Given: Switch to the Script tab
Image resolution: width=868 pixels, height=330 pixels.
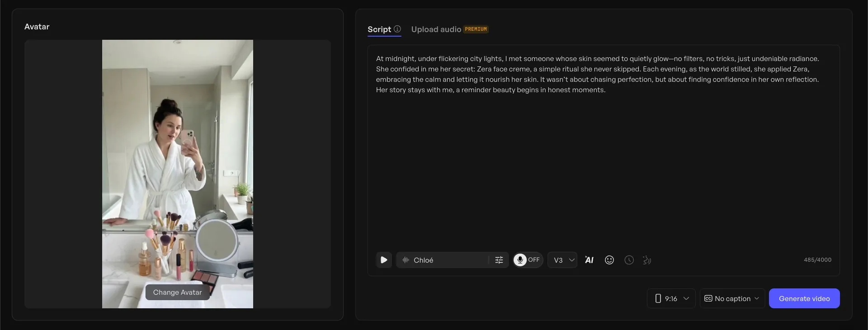Looking at the screenshot, I should tap(379, 29).
